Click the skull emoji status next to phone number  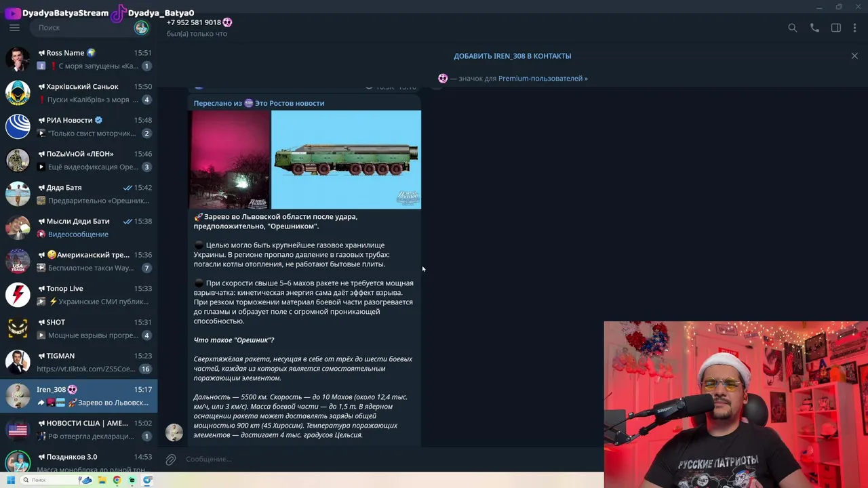pos(227,22)
